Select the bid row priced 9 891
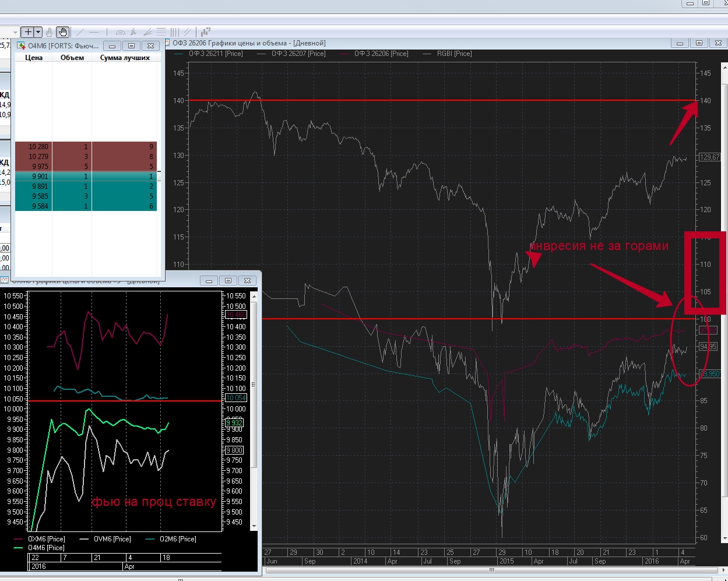Viewport: 728px width, 581px height. point(86,186)
